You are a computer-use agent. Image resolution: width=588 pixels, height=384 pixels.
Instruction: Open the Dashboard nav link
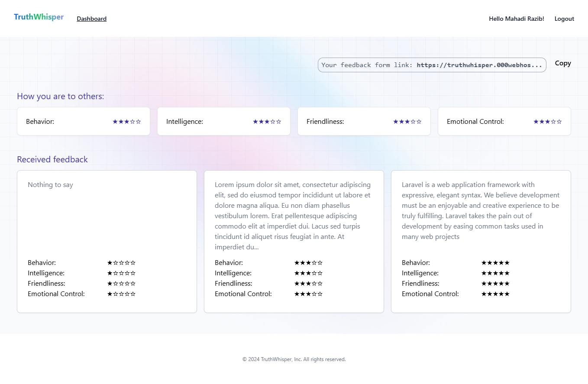coord(91,19)
